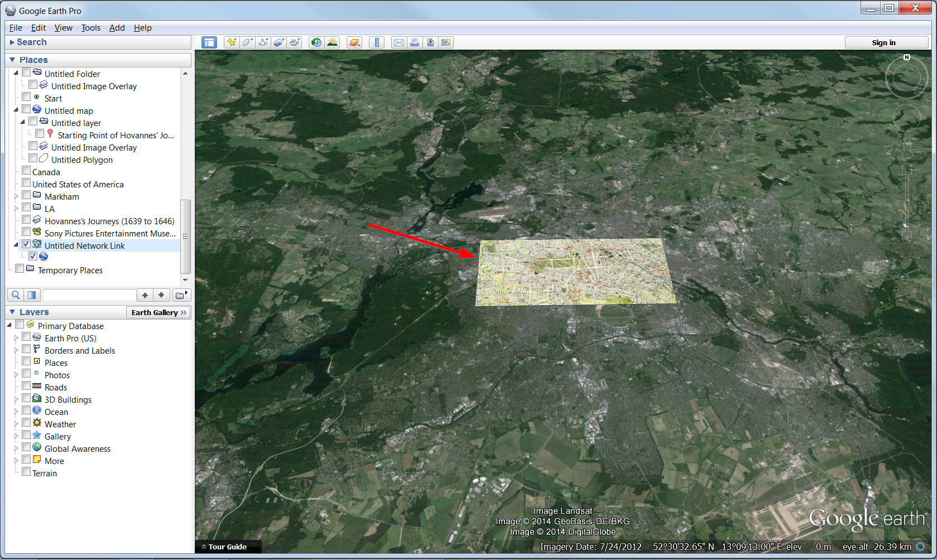Check the Canada place checkbox
The image size is (937, 560).
pyautogui.click(x=26, y=170)
